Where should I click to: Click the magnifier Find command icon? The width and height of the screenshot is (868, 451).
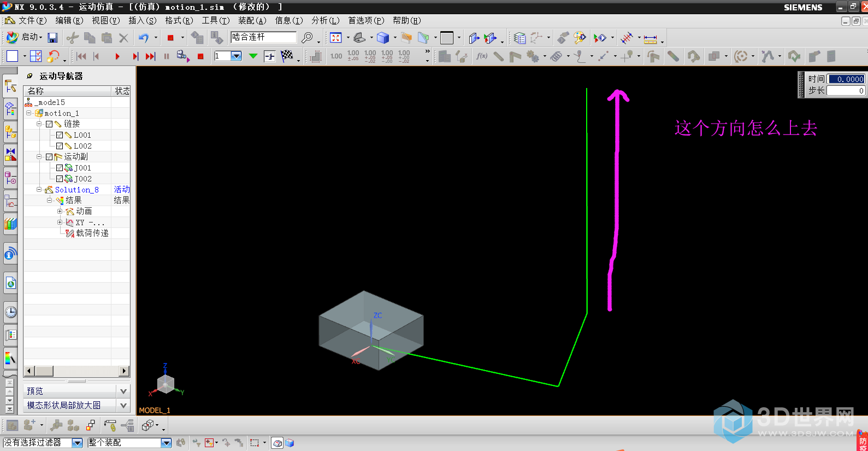pyautogui.click(x=308, y=38)
